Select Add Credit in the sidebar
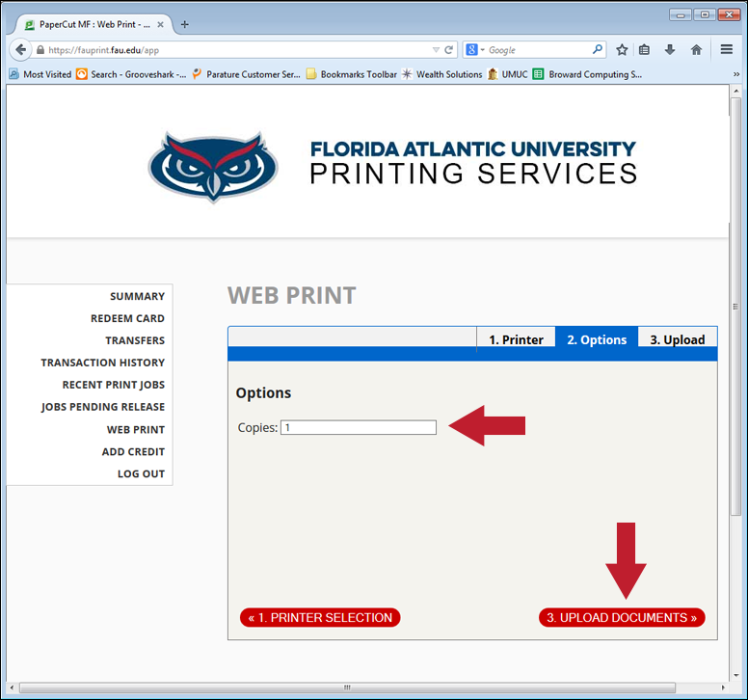Viewport: 748px width, 700px height. 133,451
